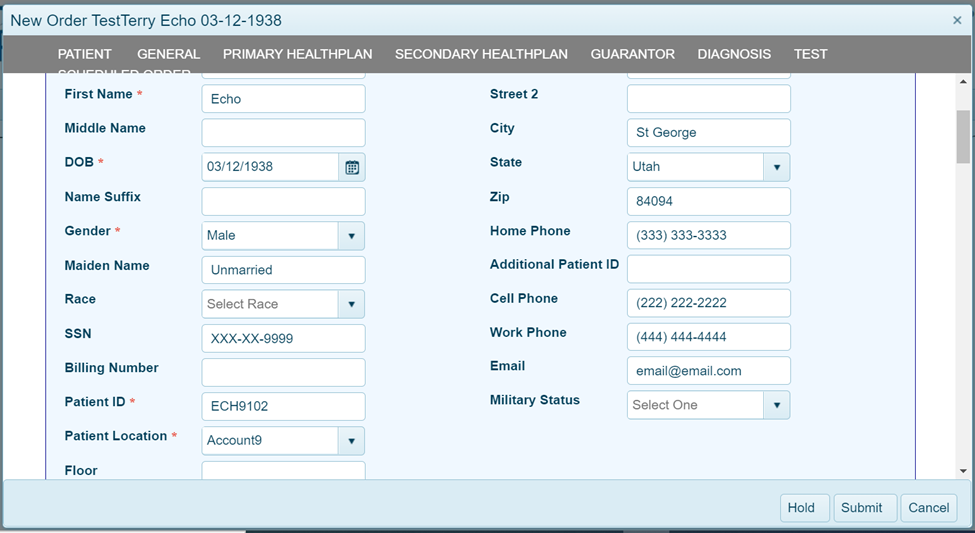This screenshot has width=975, height=533.
Task: Expand the Gender dropdown
Action: point(351,236)
